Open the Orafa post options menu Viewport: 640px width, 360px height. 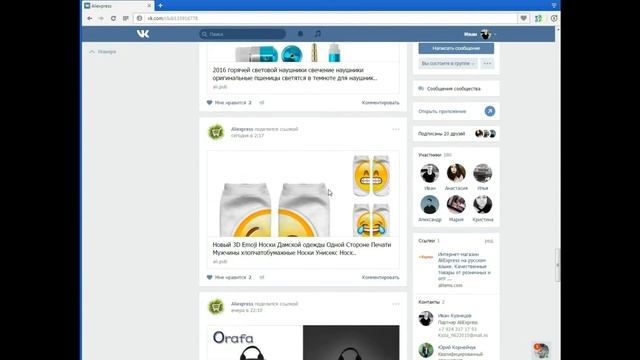pos(396,304)
